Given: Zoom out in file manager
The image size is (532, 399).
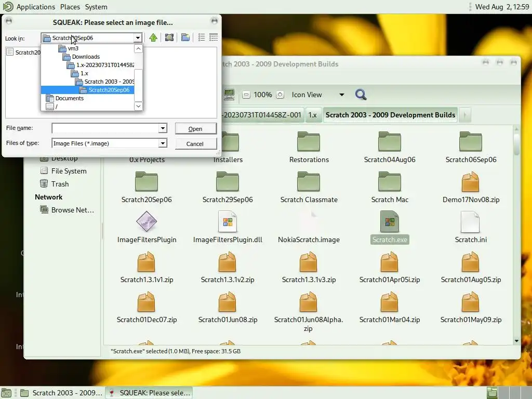Looking at the screenshot, I should 246,95.
